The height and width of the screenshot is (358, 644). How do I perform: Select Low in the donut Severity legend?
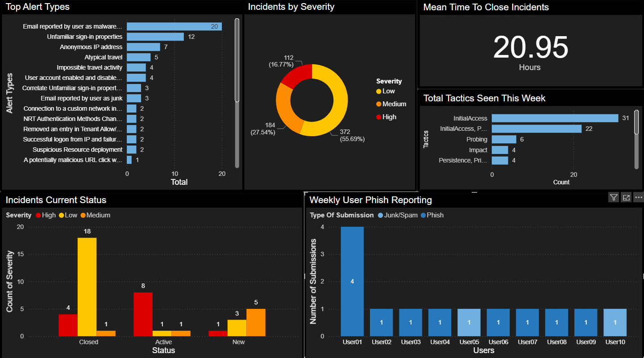click(x=386, y=91)
